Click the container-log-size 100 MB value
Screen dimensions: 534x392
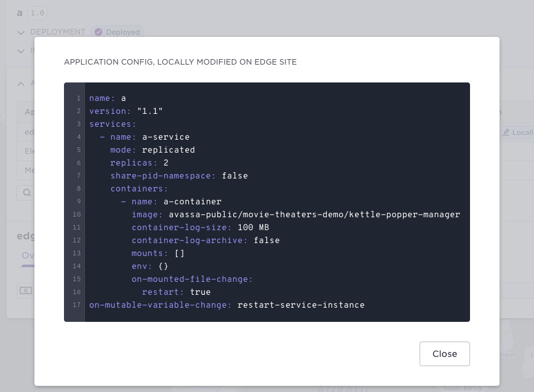[253, 228]
